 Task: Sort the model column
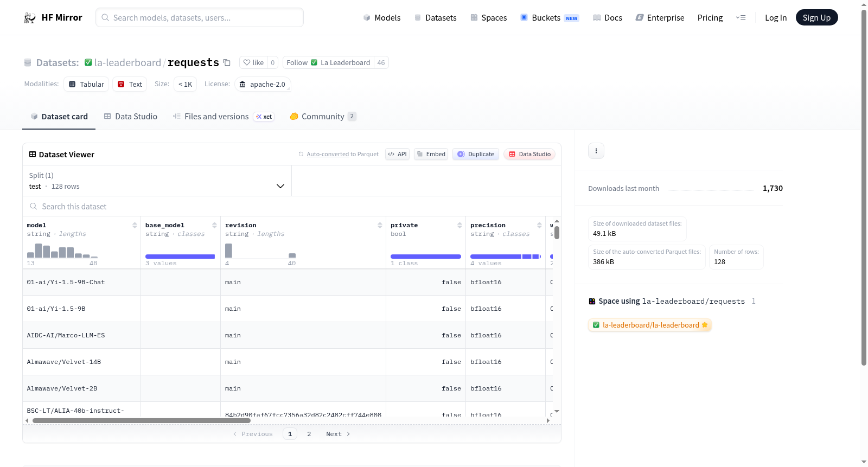(135, 225)
